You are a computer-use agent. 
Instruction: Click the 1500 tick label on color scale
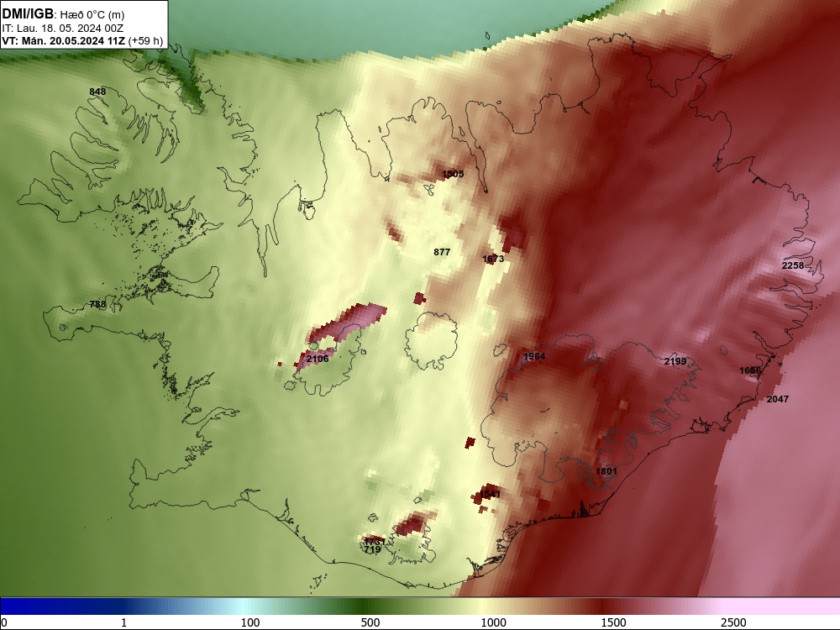[x=613, y=622]
